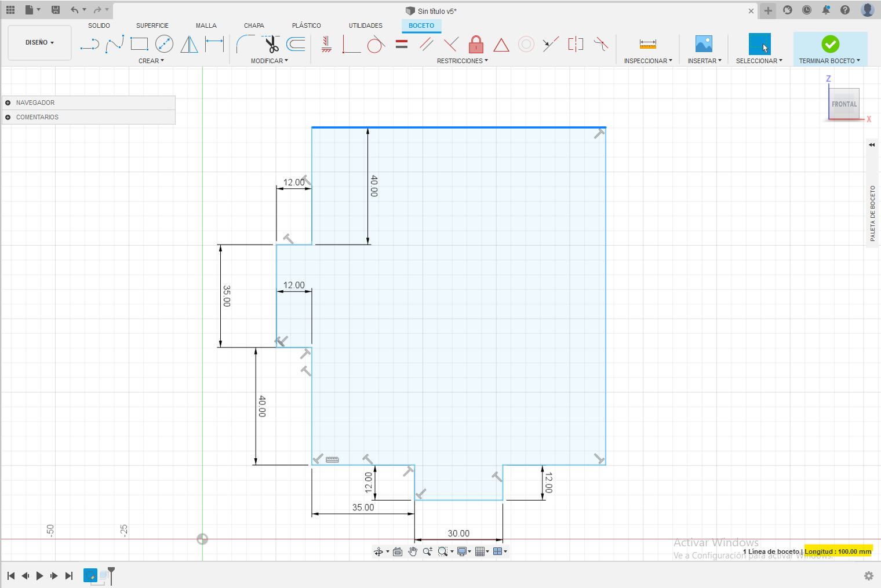
Task: Open the CREAR dropdown menu
Action: [151, 61]
